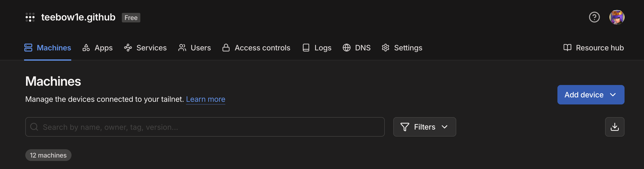Go to the Users tab
The width and height of the screenshot is (644, 169).
point(195,47)
